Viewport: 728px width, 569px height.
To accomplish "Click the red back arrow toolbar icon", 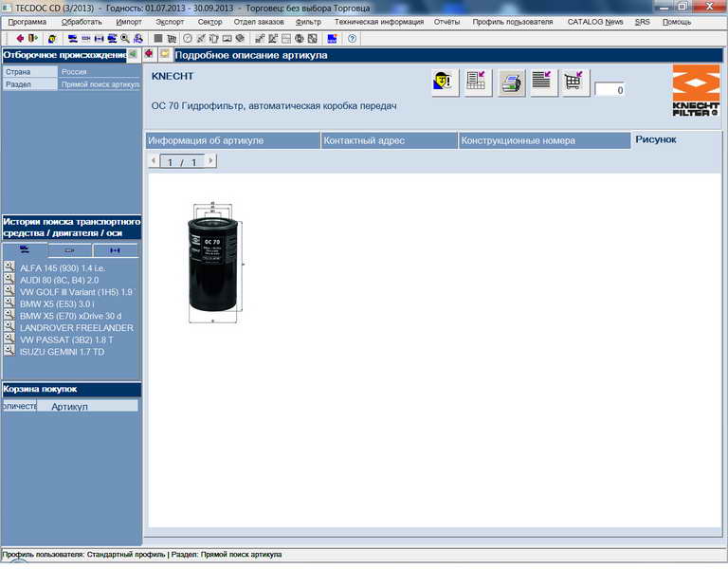I will 20,39.
